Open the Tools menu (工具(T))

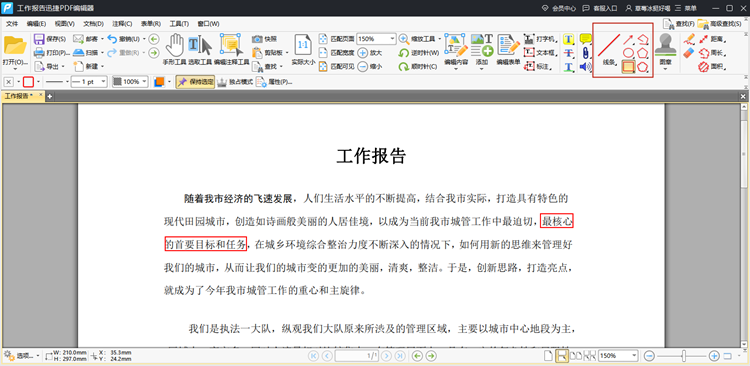pos(179,23)
